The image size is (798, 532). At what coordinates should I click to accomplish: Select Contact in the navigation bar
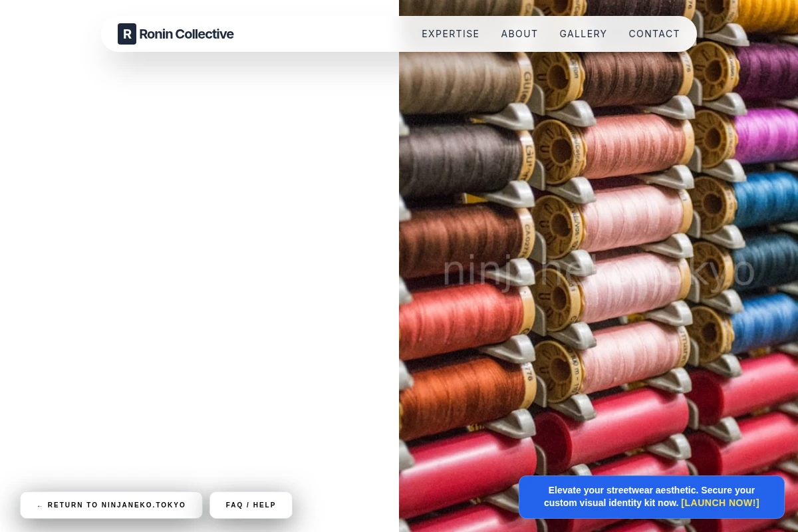(x=654, y=34)
